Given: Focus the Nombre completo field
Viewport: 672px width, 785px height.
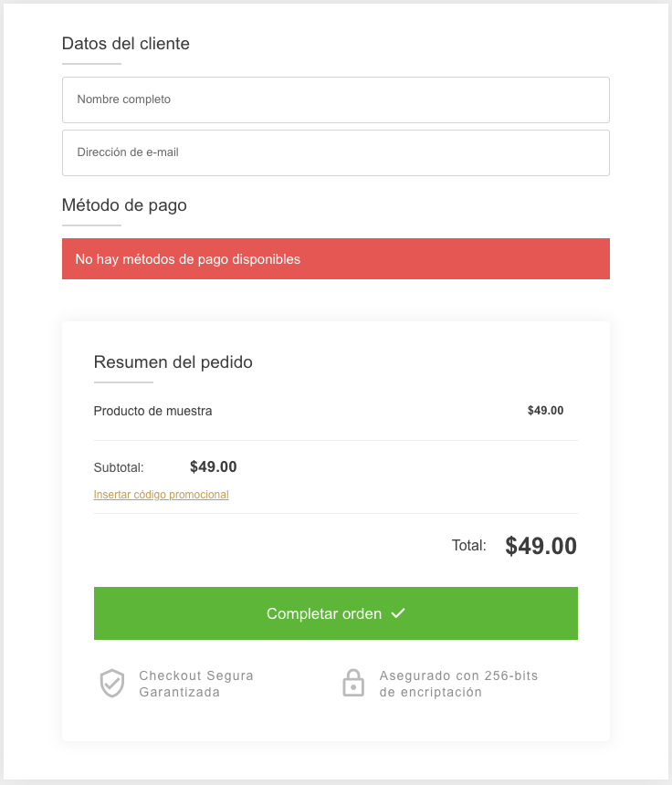Looking at the screenshot, I should pos(335,99).
